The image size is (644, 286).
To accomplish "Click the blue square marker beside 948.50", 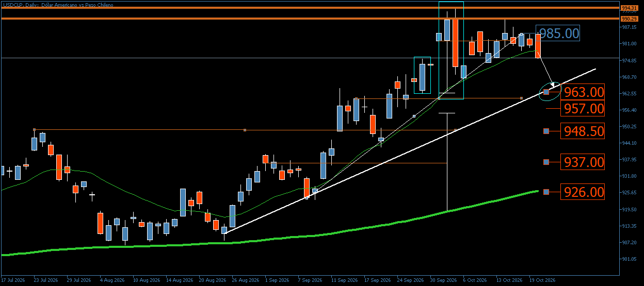I will tap(546, 131).
